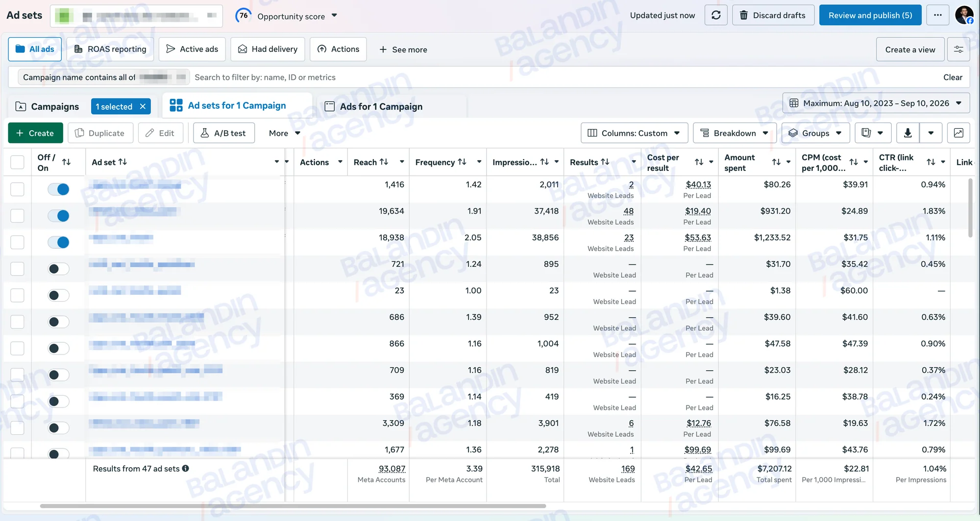Sort by Off / On column arrows
980x521 pixels.
pos(66,162)
